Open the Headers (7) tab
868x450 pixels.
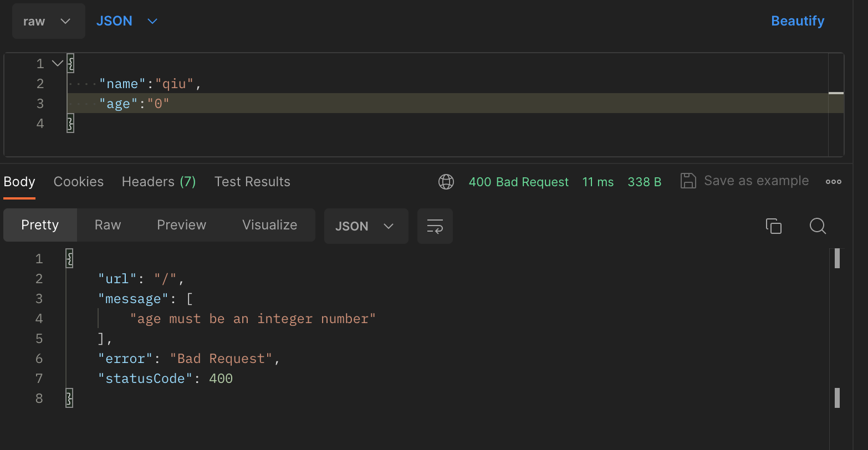159,182
